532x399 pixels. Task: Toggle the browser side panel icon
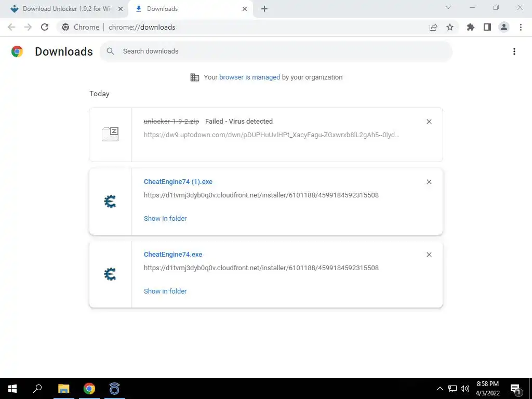coord(487,27)
